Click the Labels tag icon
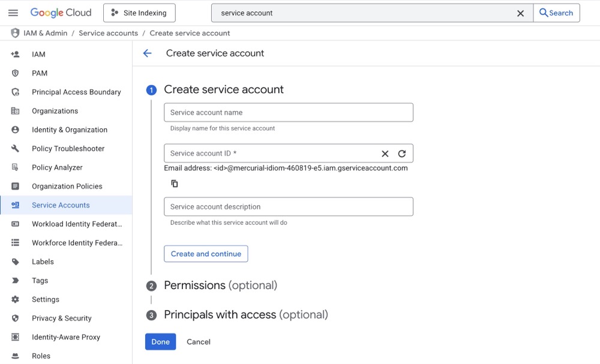Viewport: 600px width, 364px height. point(16,261)
